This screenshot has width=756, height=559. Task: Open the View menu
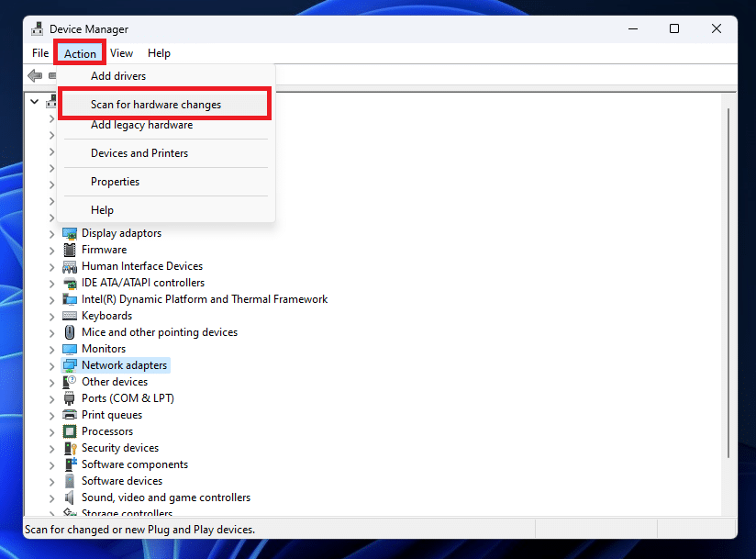[x=121, y=52]
